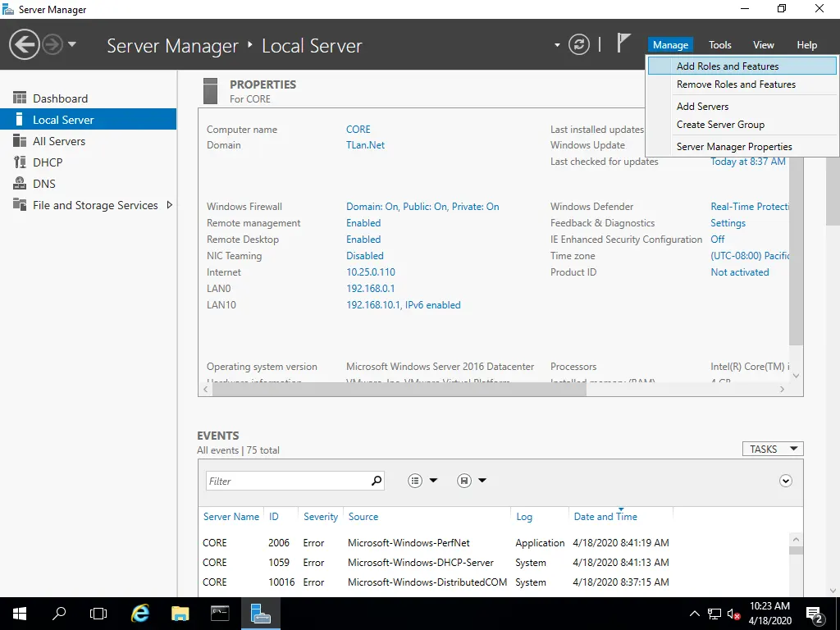Click the LAN10 address link
Screen dimensions: 840x630
point(404,305)
